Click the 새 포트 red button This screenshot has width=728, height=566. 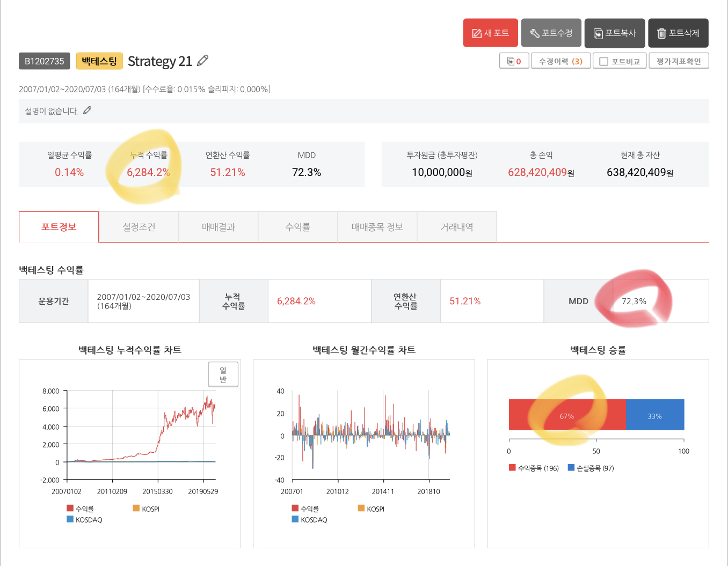(490, 33)
